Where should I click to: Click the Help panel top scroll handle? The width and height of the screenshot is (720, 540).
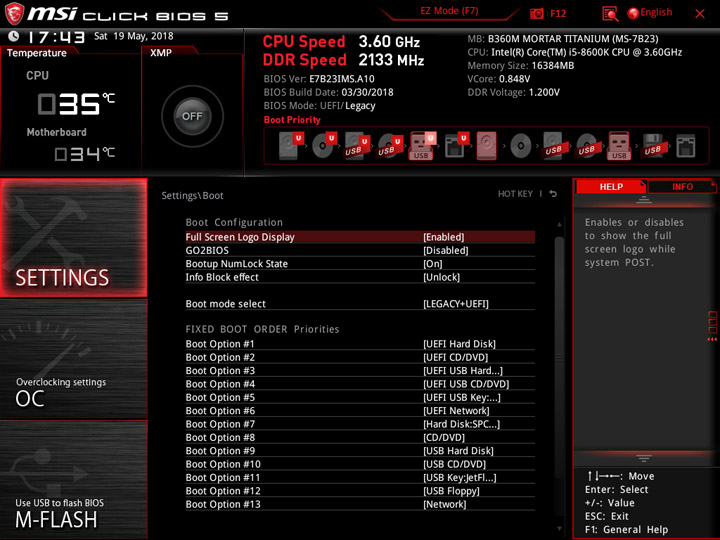pos(644,199)
